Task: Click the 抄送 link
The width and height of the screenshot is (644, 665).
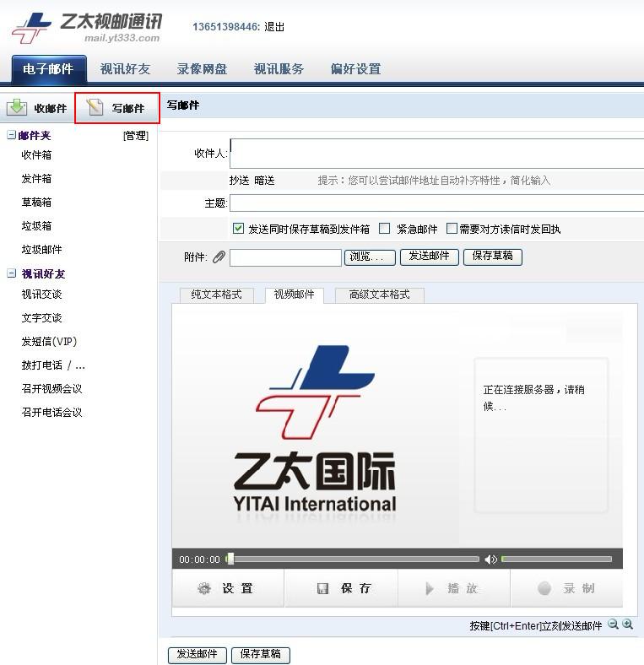Action: click(x=239, y=181)
